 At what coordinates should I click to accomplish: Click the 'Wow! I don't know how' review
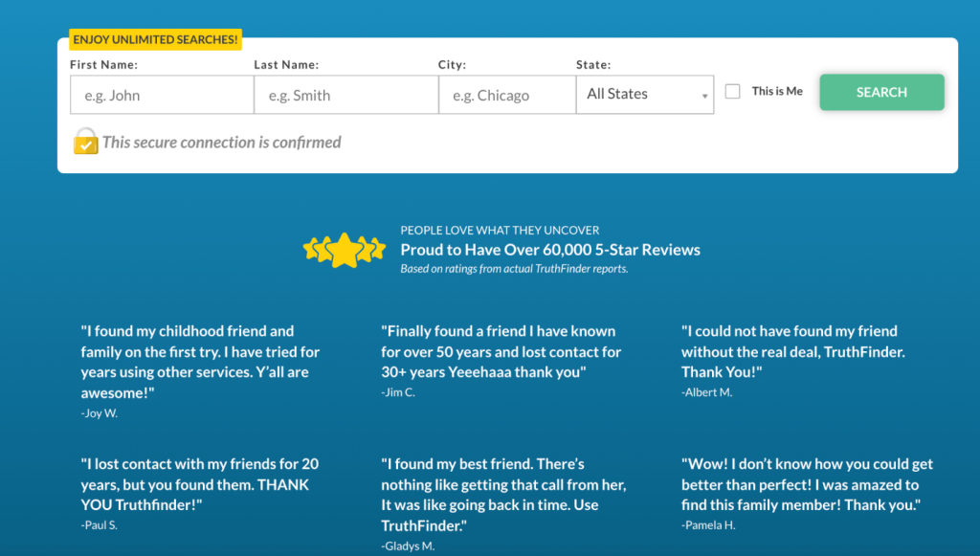pyautogui.click(x=808, y=484)
